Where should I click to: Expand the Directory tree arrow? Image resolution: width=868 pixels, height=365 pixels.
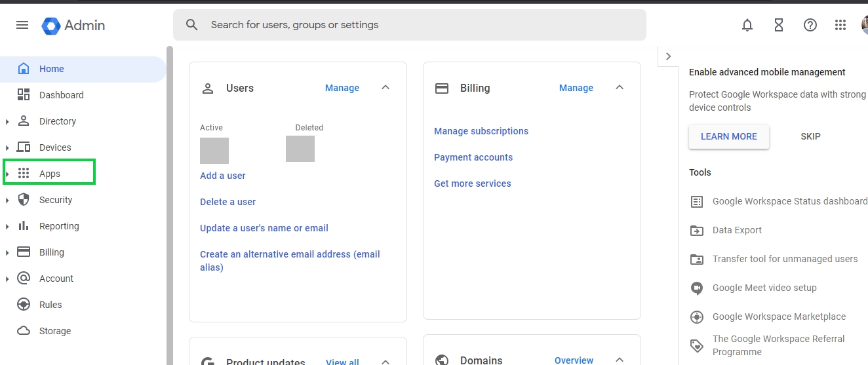tap(7, 122)
